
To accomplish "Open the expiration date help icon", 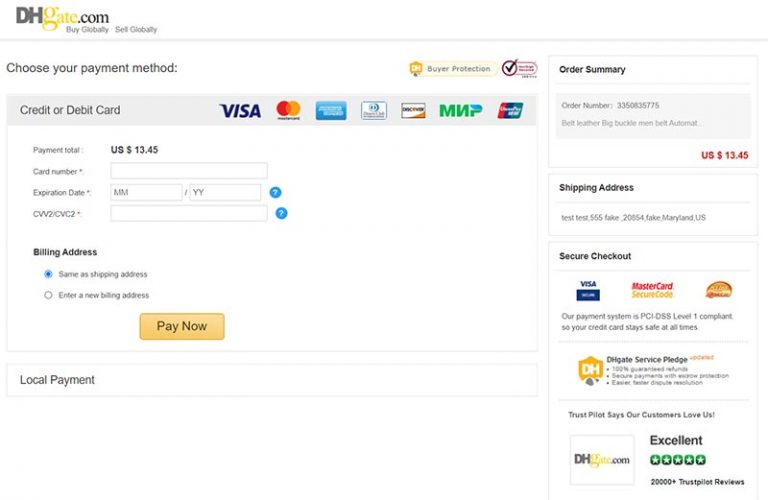I will click(x=275, y=192).
